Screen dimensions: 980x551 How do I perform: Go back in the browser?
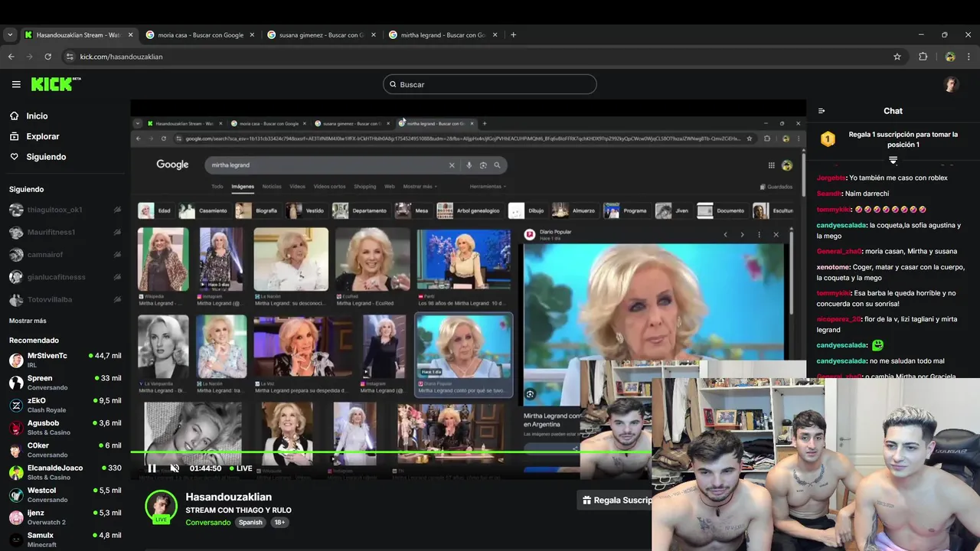coord(11,57)
